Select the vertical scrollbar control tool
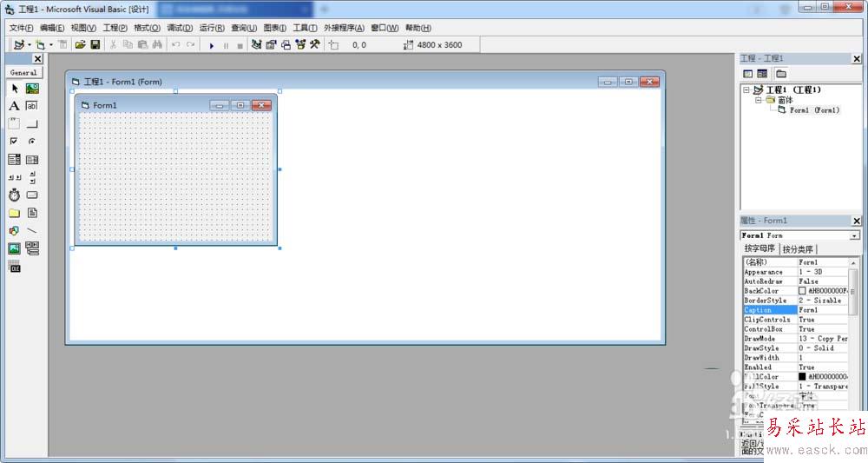The width and height of the screenshot is (868, 463). click(x=32, y=177)
